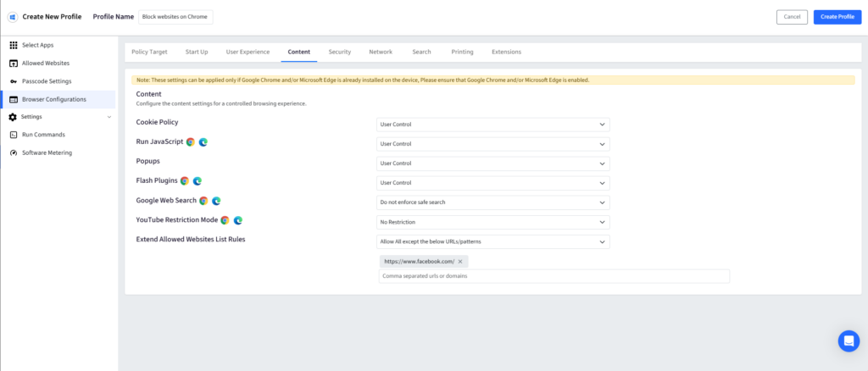Click Edge icon next to Google Web Search
The height and width of the screenshot is (371, 868).
[x=216, y=201]
